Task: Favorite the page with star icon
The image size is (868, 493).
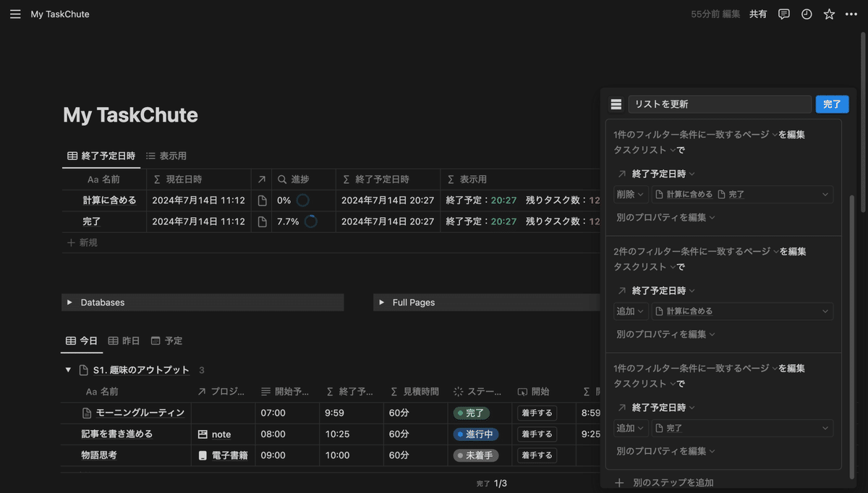Action: pyautogui.click(x=829, y=14)
